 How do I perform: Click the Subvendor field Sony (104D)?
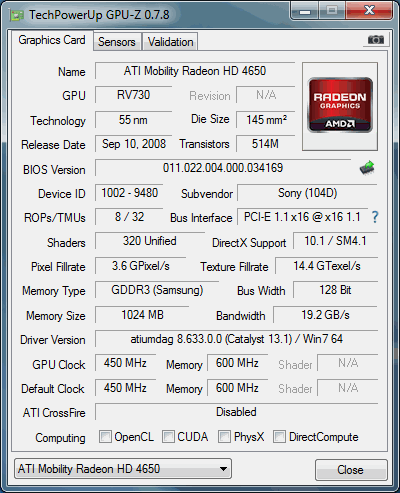307,193
